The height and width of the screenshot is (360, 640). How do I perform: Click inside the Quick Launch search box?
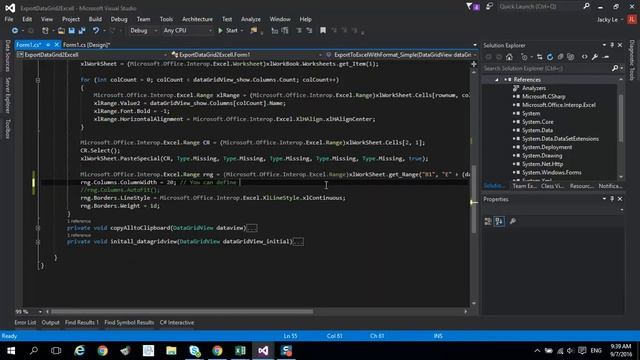(540, 7)
